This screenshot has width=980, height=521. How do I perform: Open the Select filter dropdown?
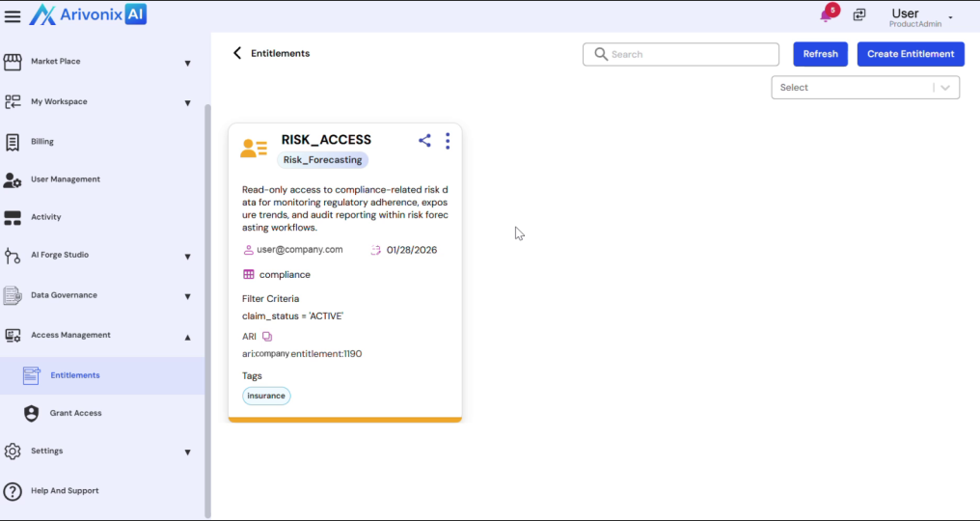[865, 88]
